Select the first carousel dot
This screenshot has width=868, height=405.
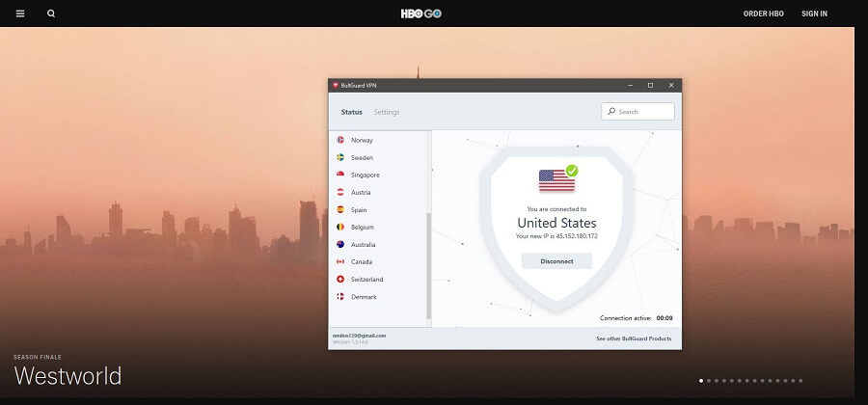point(701,381)
